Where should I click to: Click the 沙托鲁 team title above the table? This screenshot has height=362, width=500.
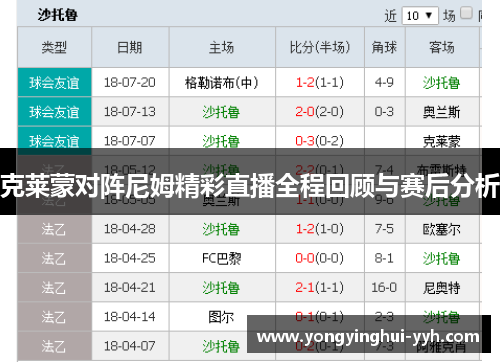(x=58, y=15)
